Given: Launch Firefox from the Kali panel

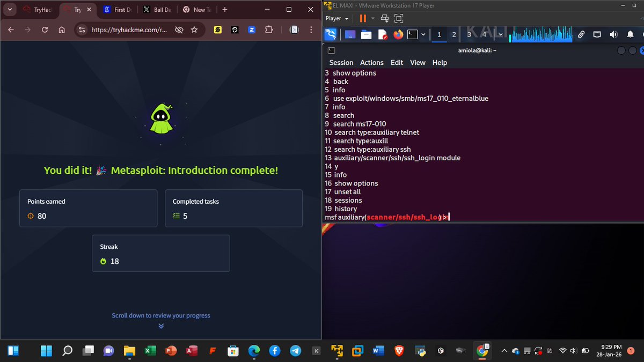Looking at the screenshot, I should point(398,34).
